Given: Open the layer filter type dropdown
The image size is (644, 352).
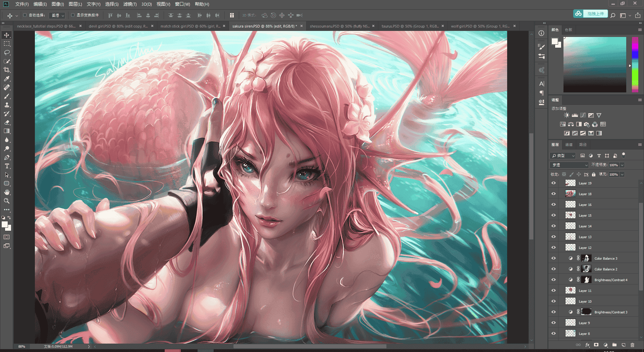Looking at the screenshot, I should (563, 156).
